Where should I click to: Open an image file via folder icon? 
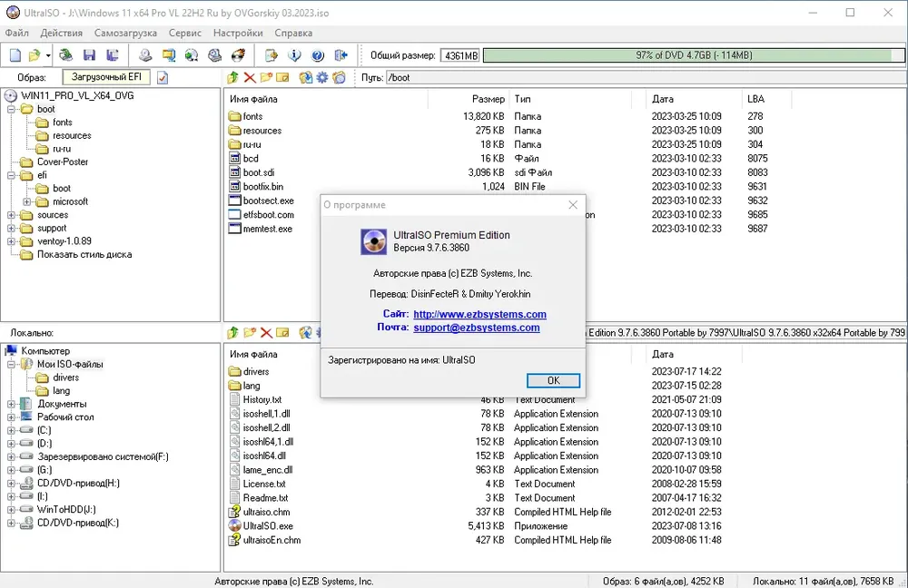[x=35, y=55]
